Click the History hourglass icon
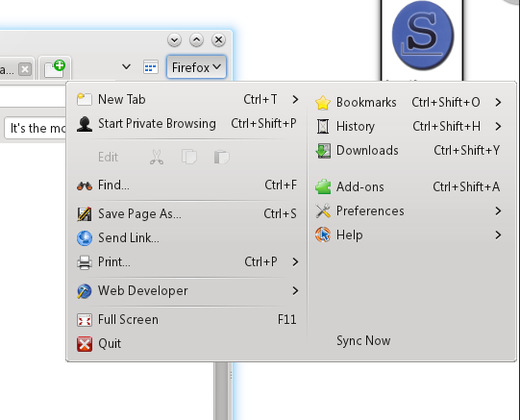Screen dimensions: 520x420 click(323, 127)
